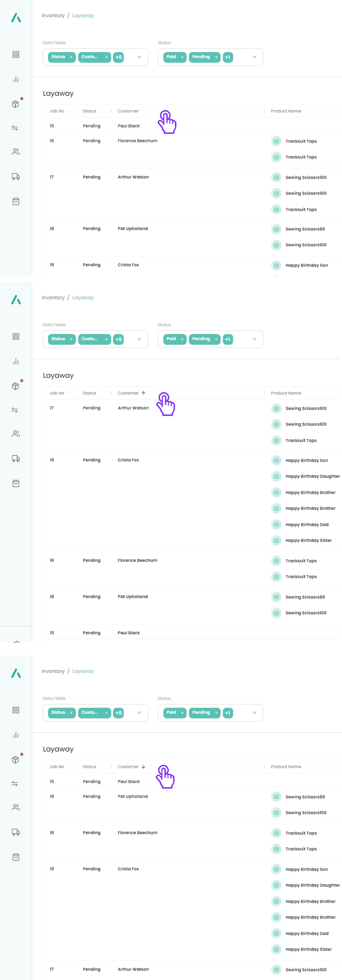Open shopping bag icon in top screenshot sidebar

[x=16, y=201]
